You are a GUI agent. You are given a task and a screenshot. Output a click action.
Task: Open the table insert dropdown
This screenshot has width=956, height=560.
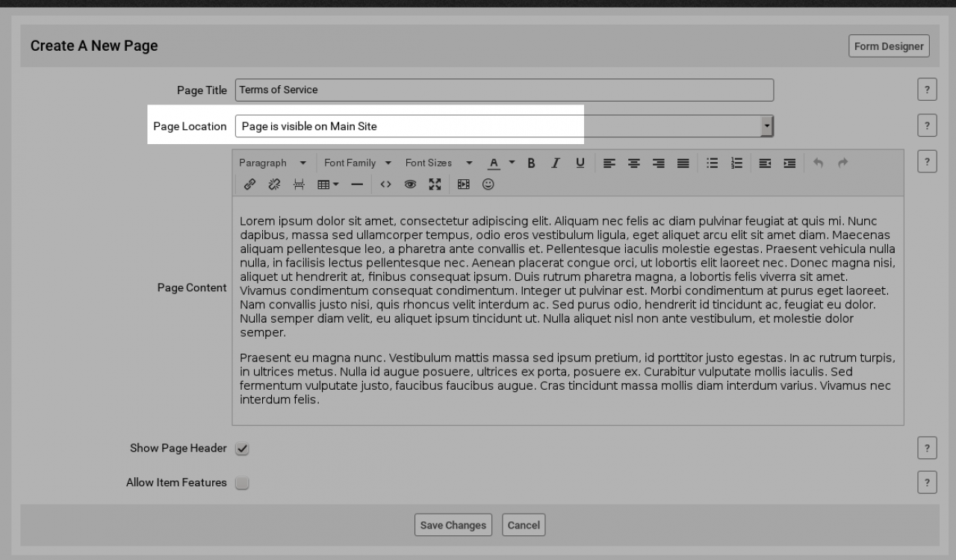[x=328, y=184]
